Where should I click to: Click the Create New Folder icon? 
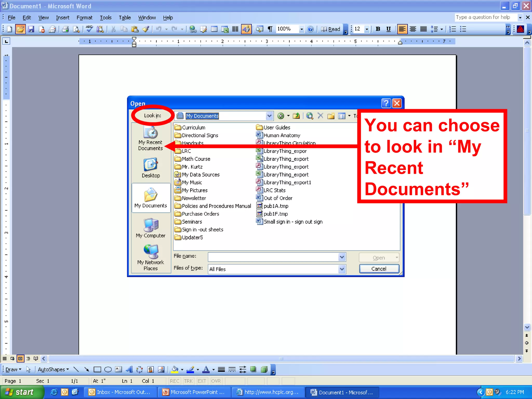[331, 116]
